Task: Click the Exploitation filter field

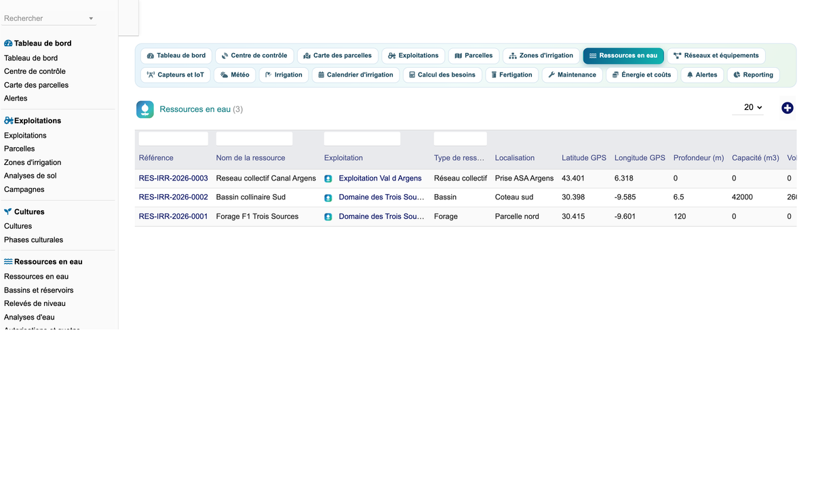Action: [362, 138]
